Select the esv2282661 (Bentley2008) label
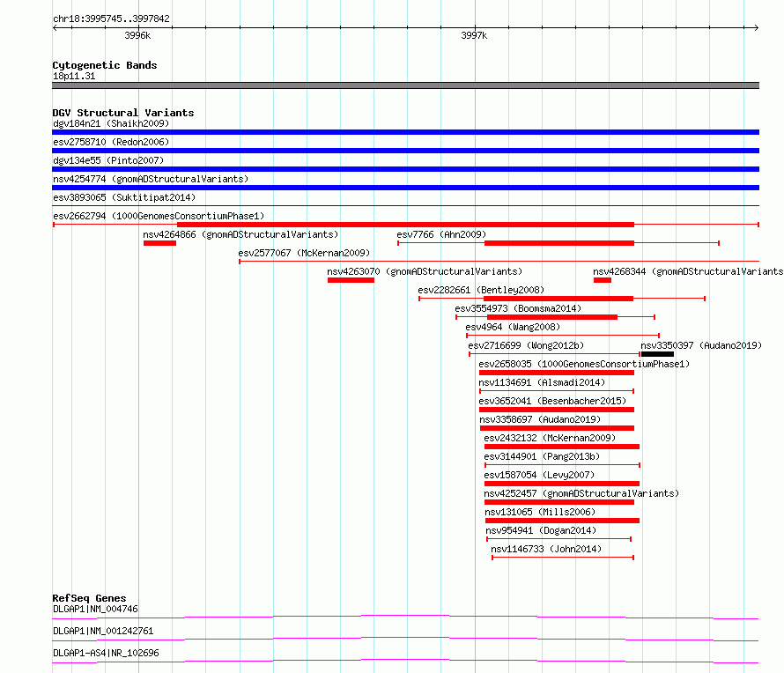This screenshot has width=784, height=673. coord(481,290)
